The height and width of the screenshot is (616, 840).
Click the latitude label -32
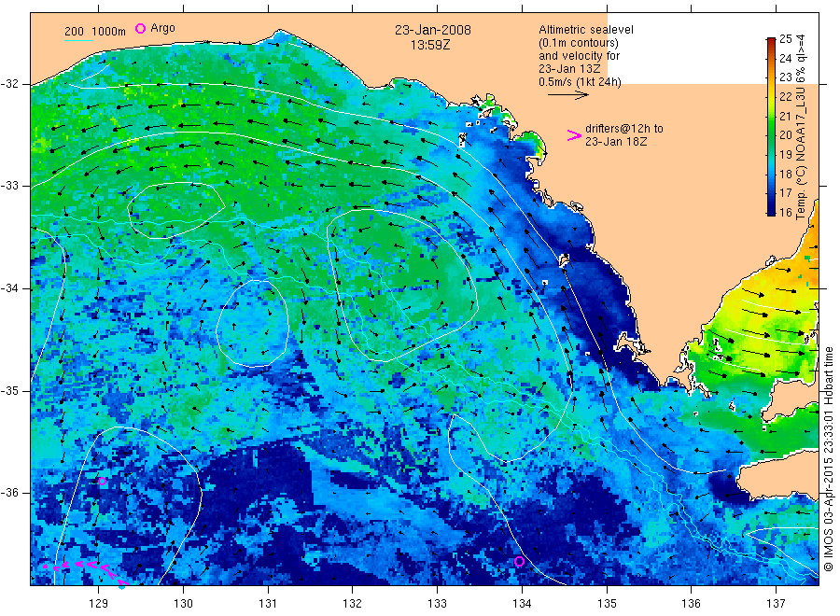(x=9, y=84)
